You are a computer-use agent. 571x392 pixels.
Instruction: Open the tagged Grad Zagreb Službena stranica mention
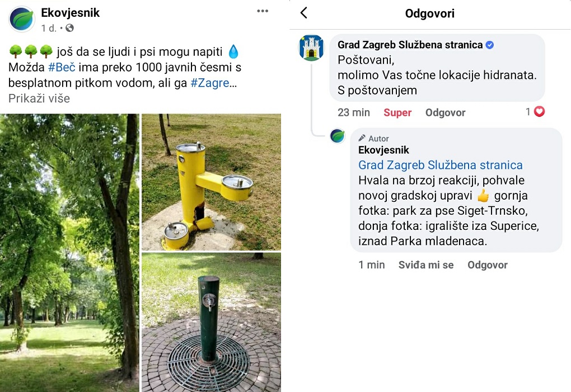tap(440, 165)
